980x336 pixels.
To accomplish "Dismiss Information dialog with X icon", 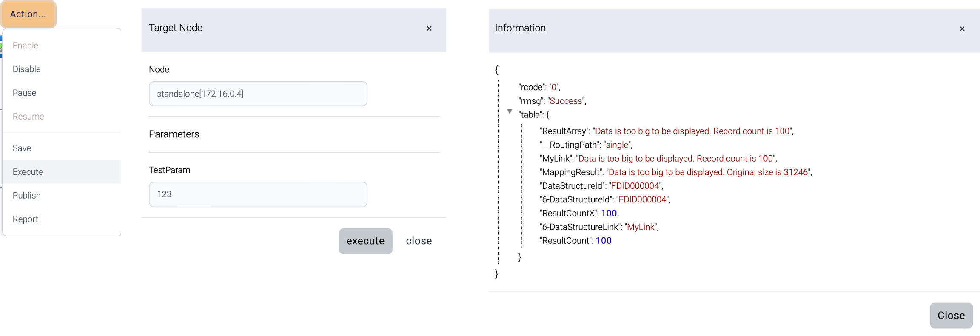I will click(962, 29).
